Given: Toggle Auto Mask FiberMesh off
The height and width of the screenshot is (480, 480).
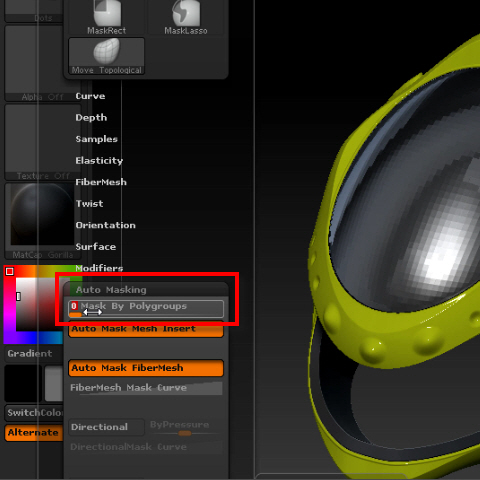Looking at the screenshot, I should pos(146,368).
